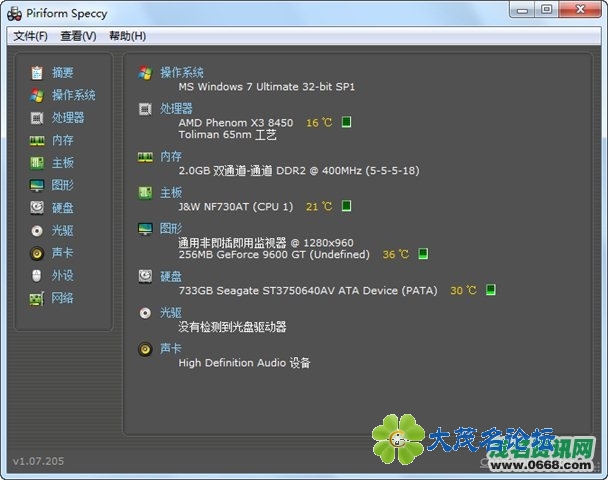608x480 pixels.
Task: Go to 网络 section in sidebar
Action: pos(62,298)
